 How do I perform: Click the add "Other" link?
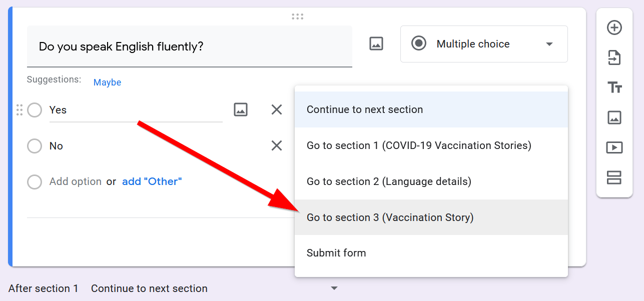(152, 181)
